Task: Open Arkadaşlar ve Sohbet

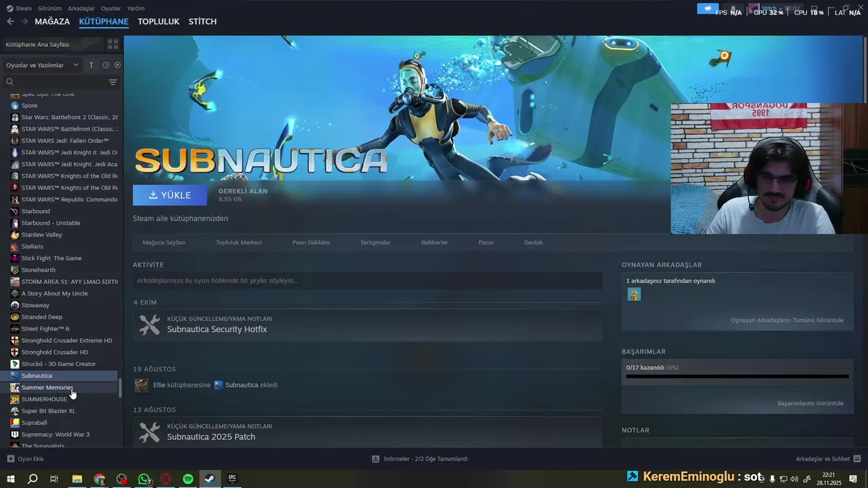Action: (x=828, y=459)
